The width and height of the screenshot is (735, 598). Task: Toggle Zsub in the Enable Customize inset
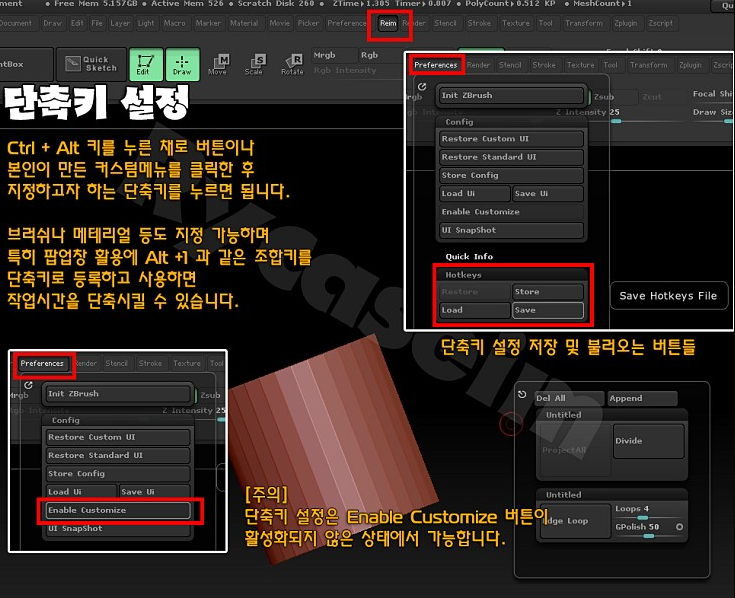pos(210,395)
